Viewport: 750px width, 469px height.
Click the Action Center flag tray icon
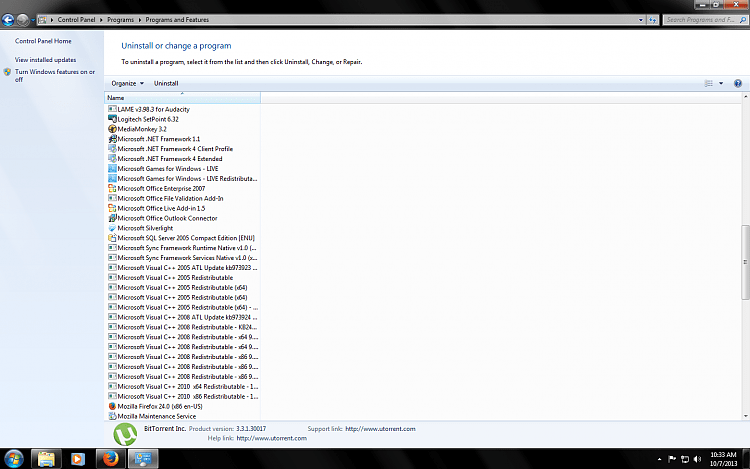coord(672,459)
